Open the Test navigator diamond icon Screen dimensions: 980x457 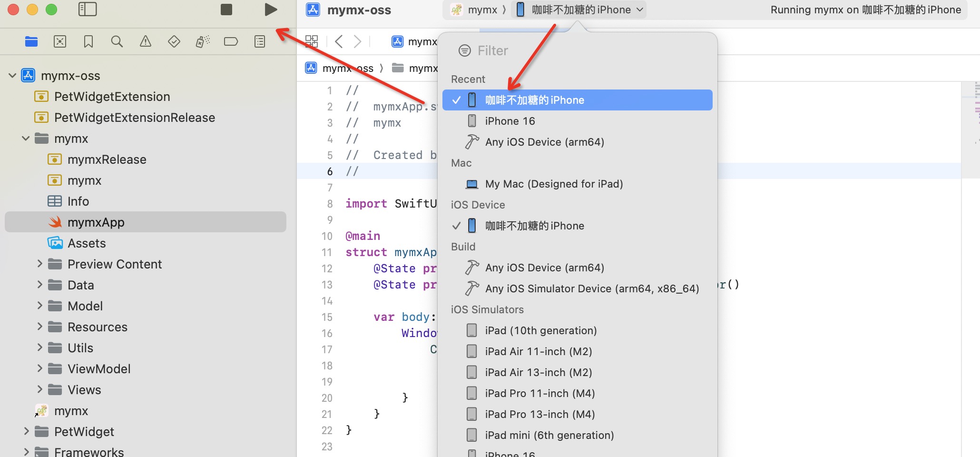point(174,42)
